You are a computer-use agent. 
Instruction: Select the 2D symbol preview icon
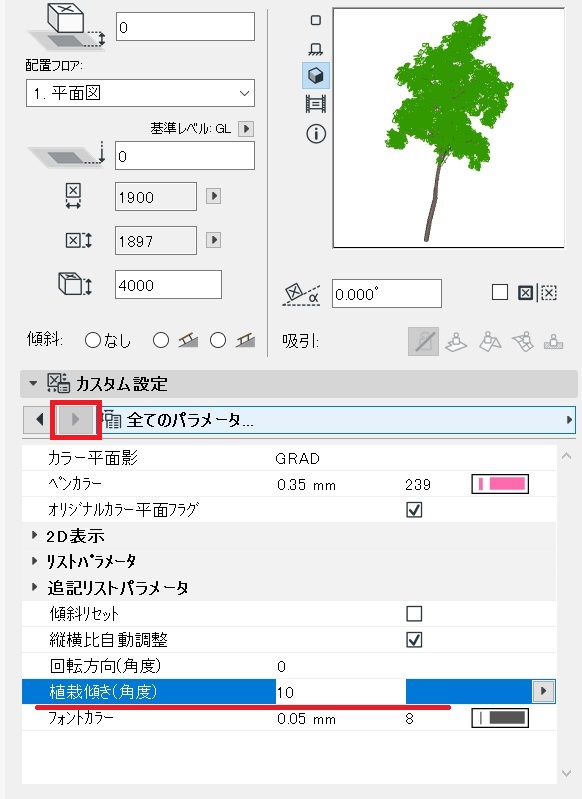pos(316,20)
